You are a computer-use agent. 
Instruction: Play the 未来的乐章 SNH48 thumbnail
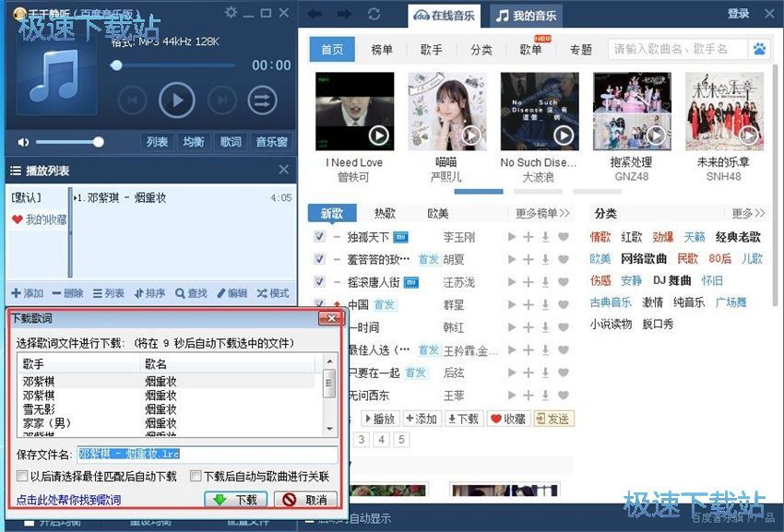[724, 111]
